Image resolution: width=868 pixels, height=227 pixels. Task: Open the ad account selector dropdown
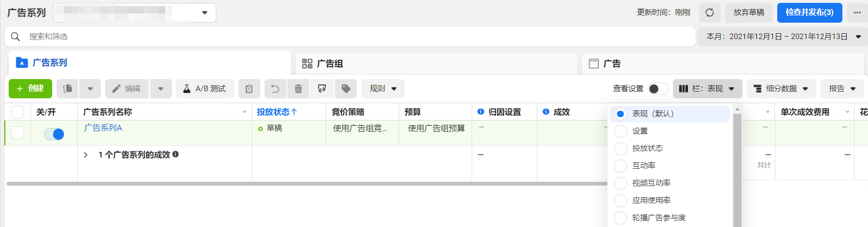point(135,13)
